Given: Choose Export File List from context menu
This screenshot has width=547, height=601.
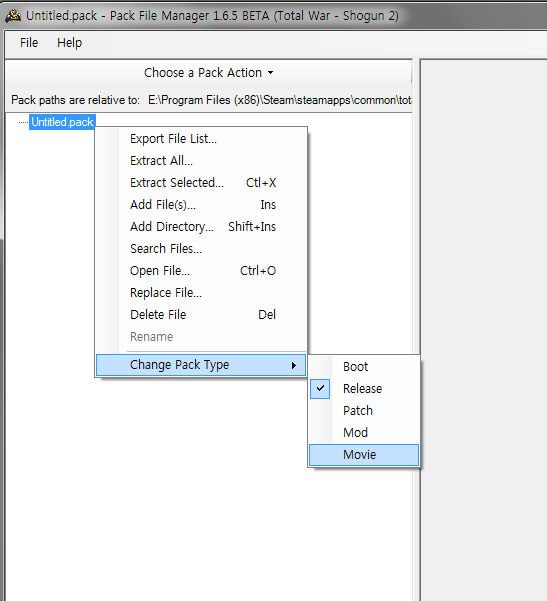Looking at the screenshot, I should click(202, 139).
